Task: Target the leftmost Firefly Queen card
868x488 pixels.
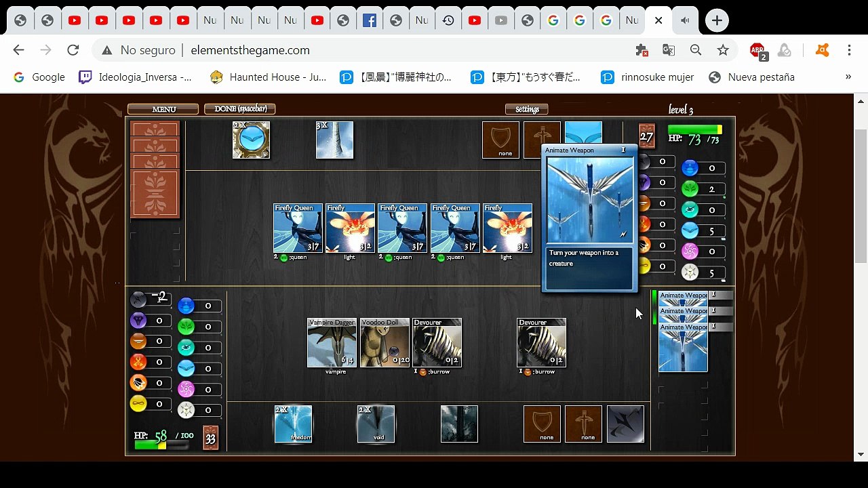Action: coord(298,228)
